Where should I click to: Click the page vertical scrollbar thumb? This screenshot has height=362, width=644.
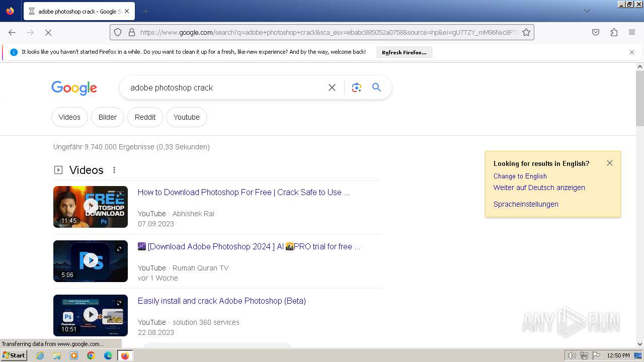point(640,98)
